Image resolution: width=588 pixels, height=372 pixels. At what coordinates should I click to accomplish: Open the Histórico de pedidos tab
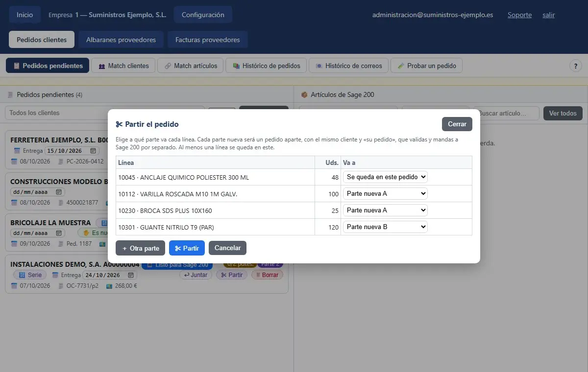coord(266,66)
